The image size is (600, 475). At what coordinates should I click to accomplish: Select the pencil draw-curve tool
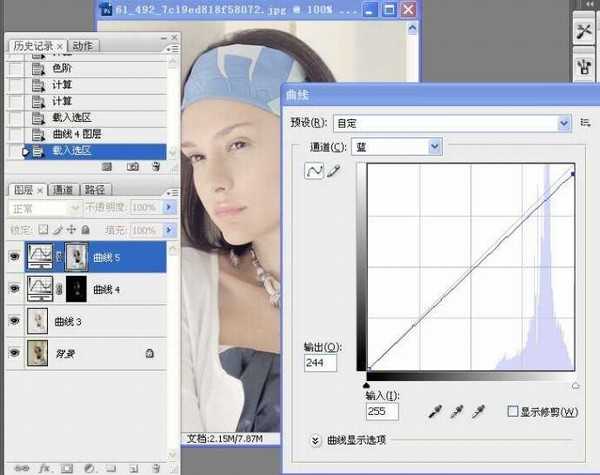334,173
